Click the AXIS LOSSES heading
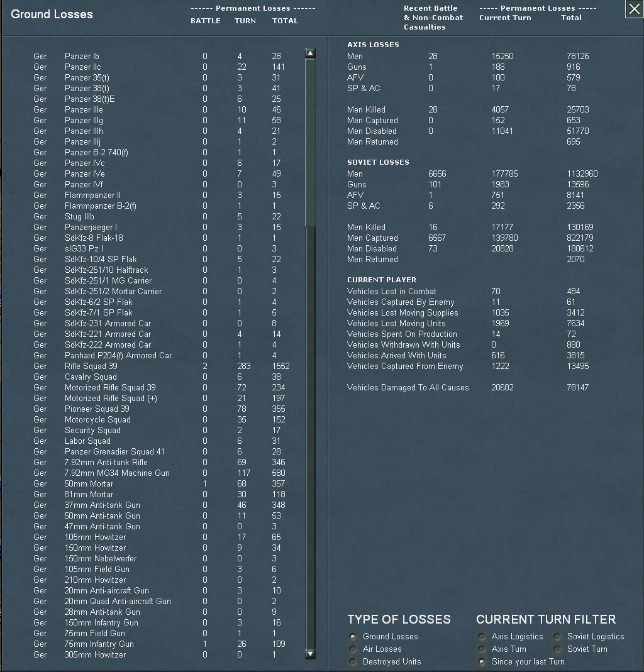This screenshot has width=644, height=672. [x=373, y=45]
